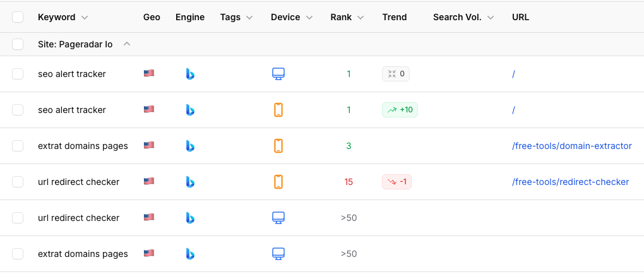644x274 pixels.
Task: Click keyword extrat domains pages in rank 3 row
Action: 83,146
